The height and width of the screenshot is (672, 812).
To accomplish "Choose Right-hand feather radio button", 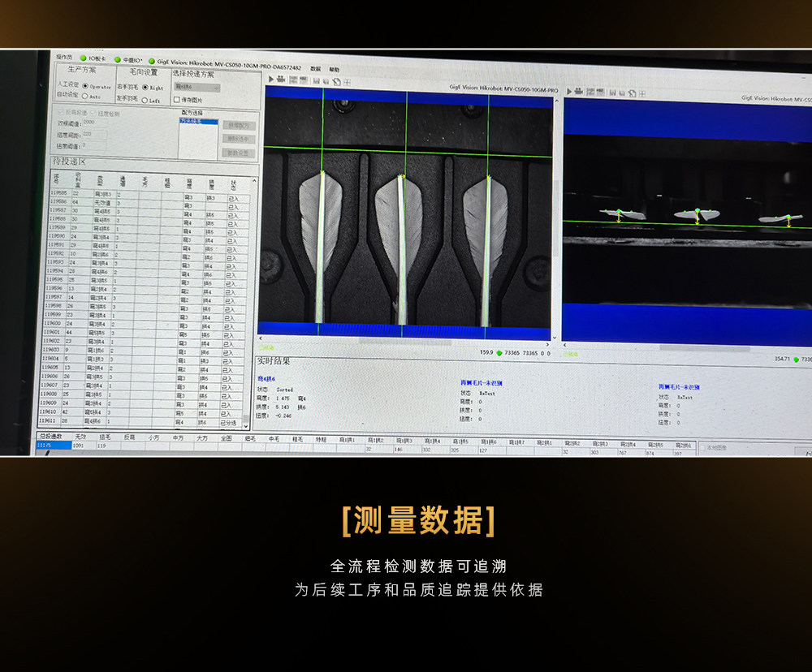I will (x=145, y=87).
